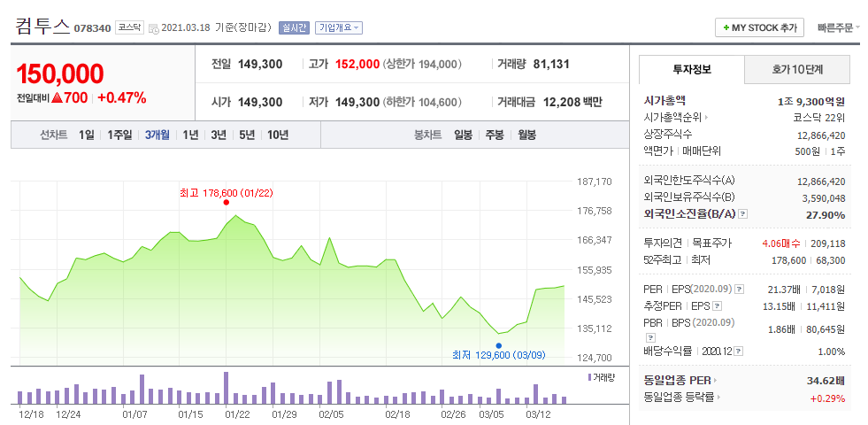Click the 외국인보유주식수 value 3,590,048
Viewport: 868px width, 425px height.
(x=823, y=197)
